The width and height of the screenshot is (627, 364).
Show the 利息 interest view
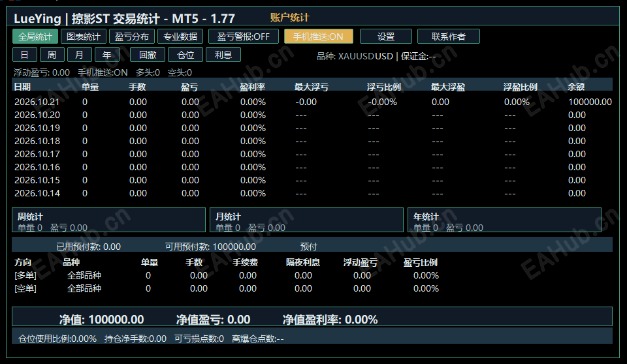point(223,55)
